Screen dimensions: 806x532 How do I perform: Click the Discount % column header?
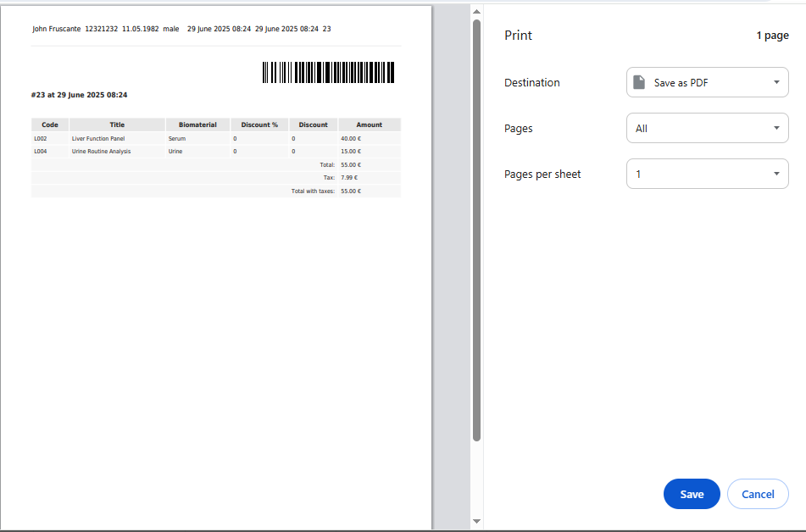point(259,125)
